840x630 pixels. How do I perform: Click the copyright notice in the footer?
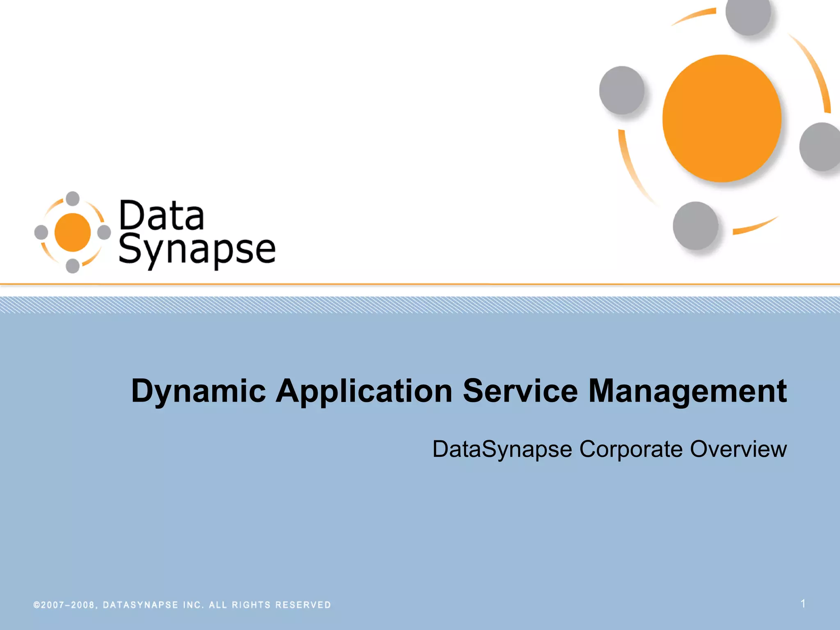[182, 605]
